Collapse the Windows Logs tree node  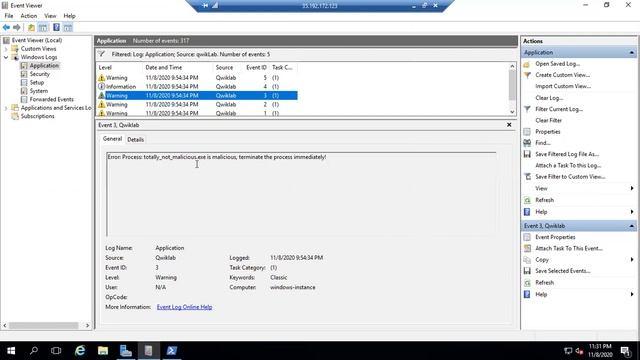(6, 58)
